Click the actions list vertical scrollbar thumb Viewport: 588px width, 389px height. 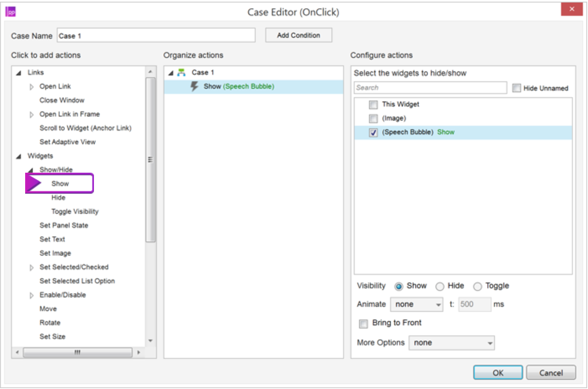pyautogui.click(x=150, y=160)
